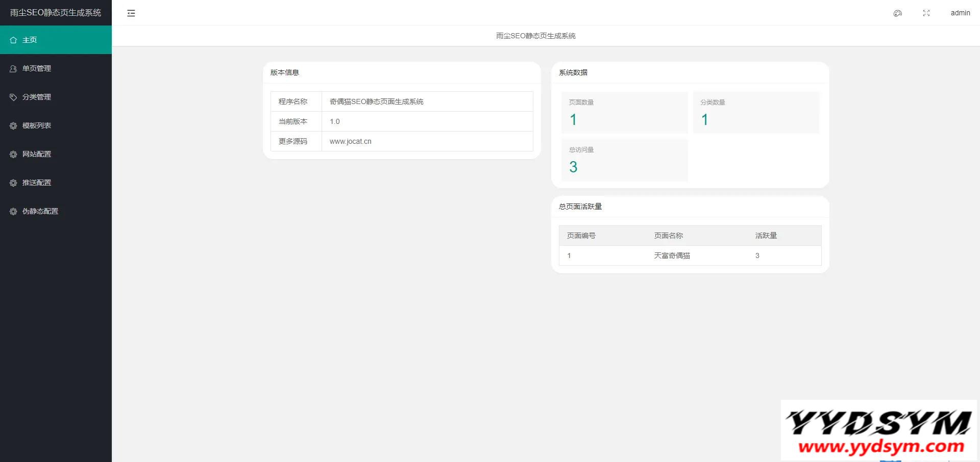980x462 pixels.
Task: Open the admin user dropdown
Action: pyautogui.click(x=960, y=13)
